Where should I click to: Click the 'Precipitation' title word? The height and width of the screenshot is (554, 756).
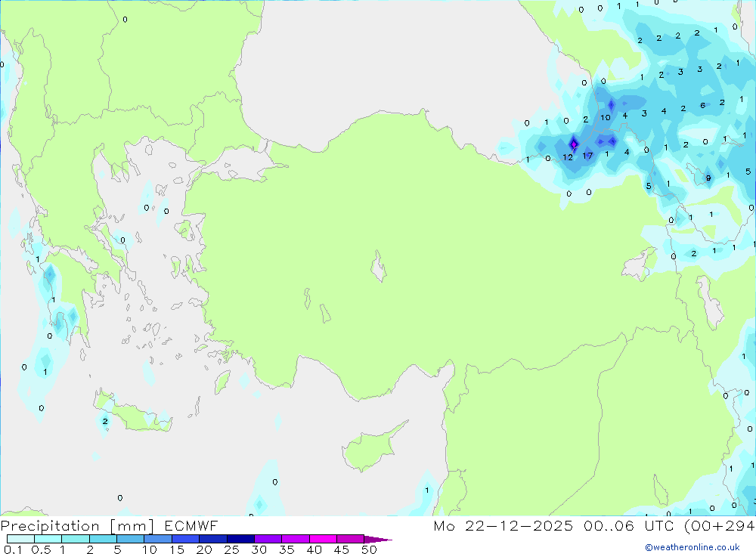[x=50, y=526]
